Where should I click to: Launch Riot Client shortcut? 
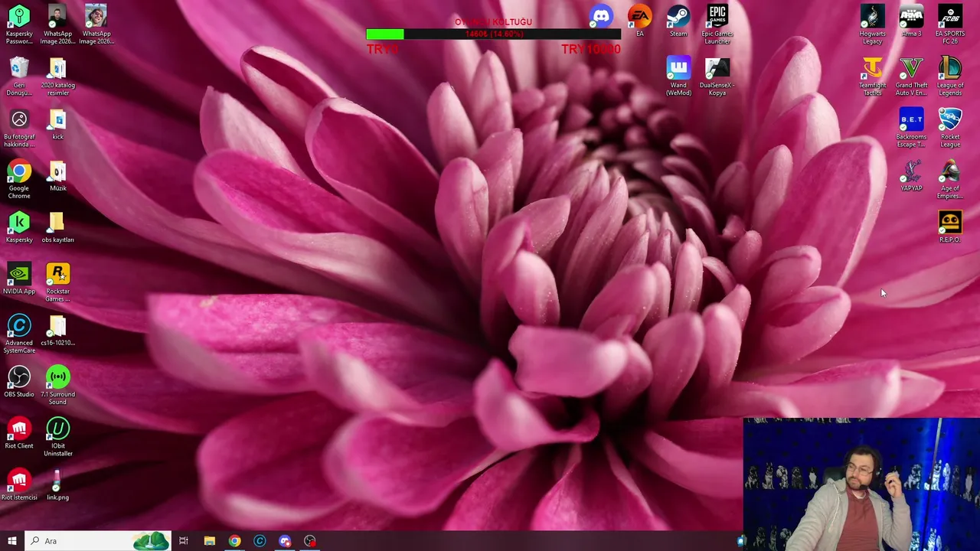click(19, 433)
